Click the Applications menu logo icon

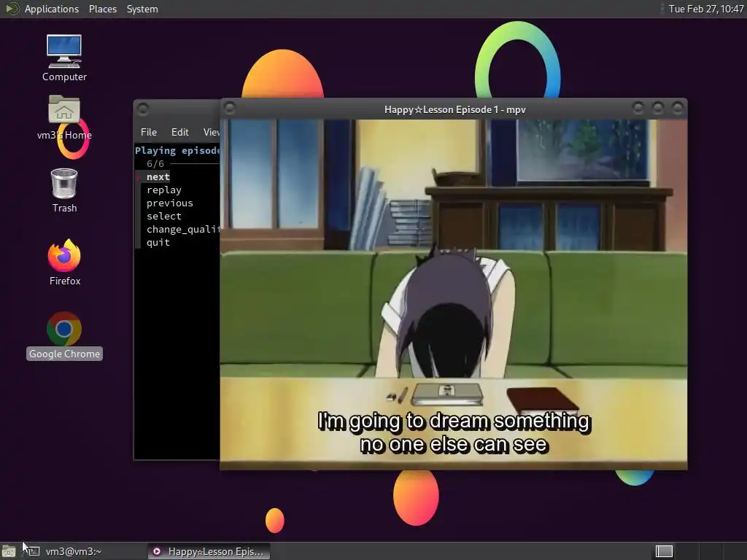coord(12,9)
